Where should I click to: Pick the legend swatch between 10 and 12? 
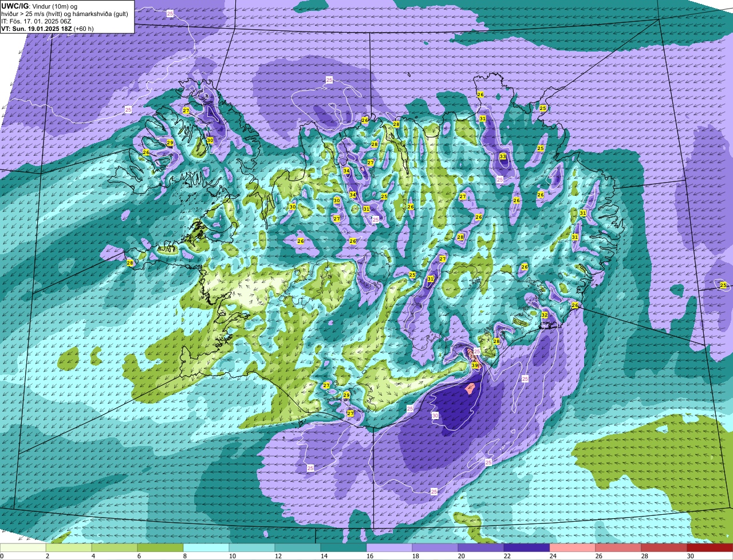pyautogui.click(x=252, y=547)
